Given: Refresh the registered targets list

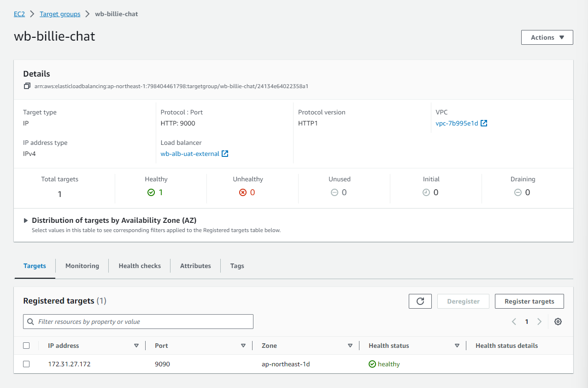Looking at the screenshot, I should pyautogui.click(x=420, y=301).
